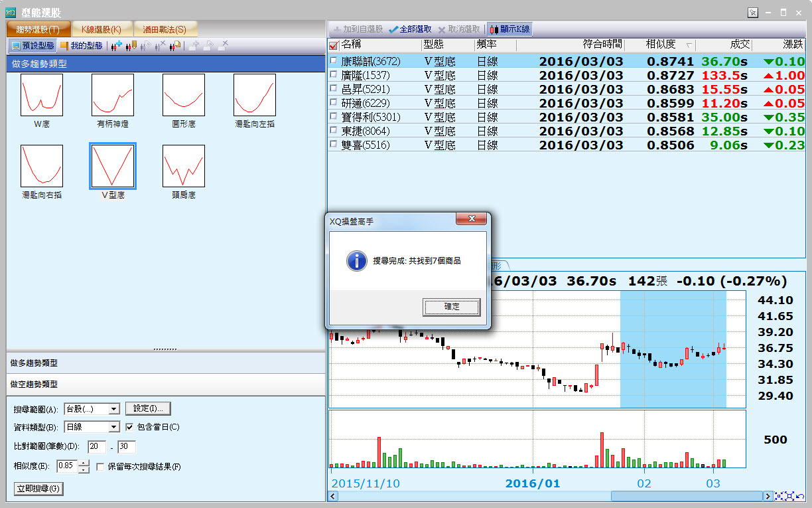This screenshot has height=508, width=812.
Task: Check the box for 廣隆(1537)
Action: (334, 75)
